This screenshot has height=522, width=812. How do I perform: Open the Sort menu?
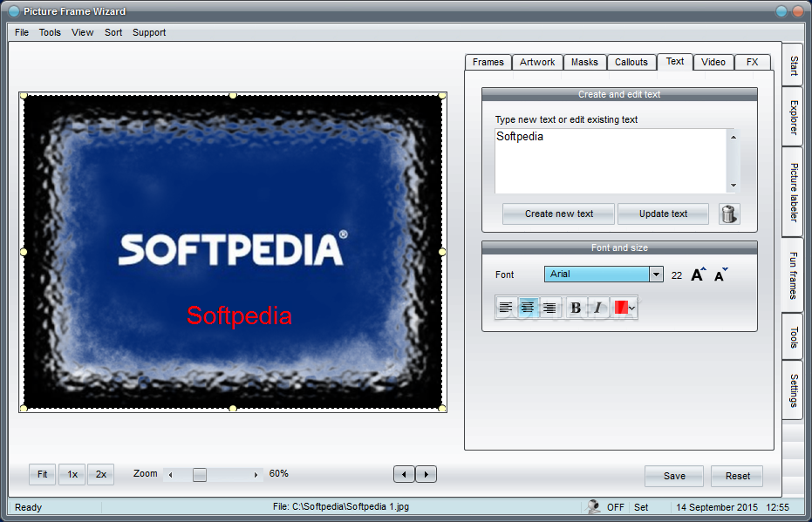coord(113,32)
